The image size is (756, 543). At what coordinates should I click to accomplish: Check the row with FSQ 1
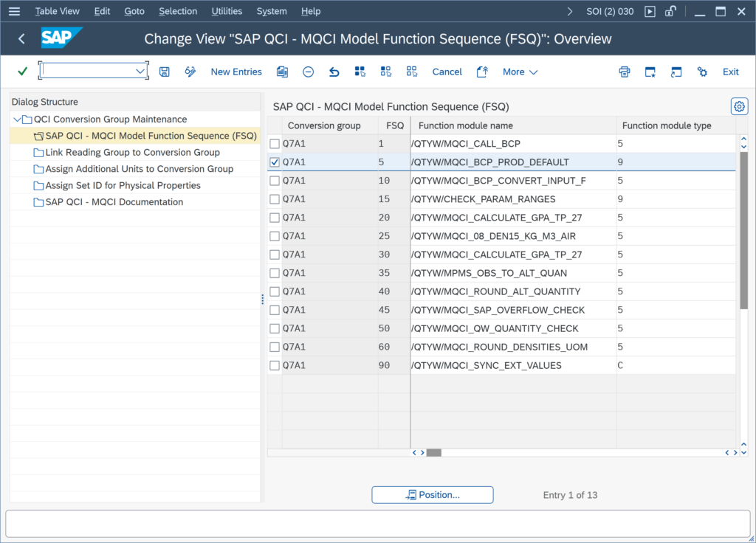coord(275,144)
